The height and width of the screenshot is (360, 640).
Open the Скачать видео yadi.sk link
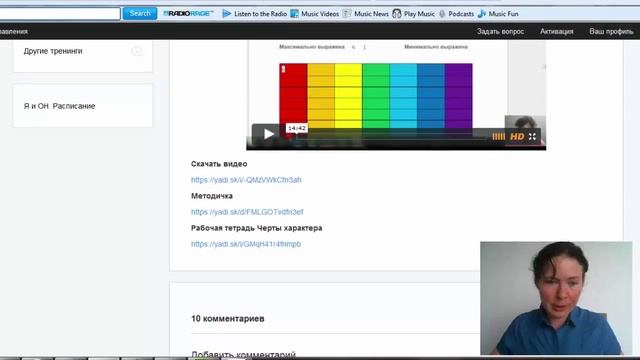tap(246, 180)
